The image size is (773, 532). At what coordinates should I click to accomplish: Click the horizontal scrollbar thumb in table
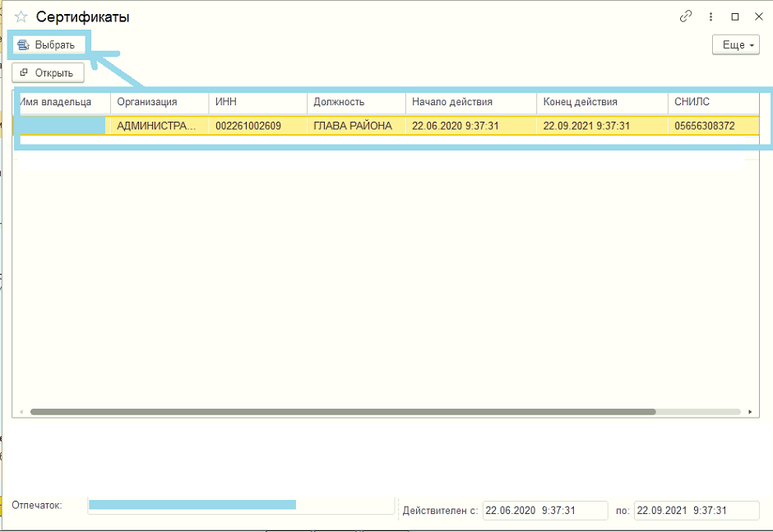[342, 411]
